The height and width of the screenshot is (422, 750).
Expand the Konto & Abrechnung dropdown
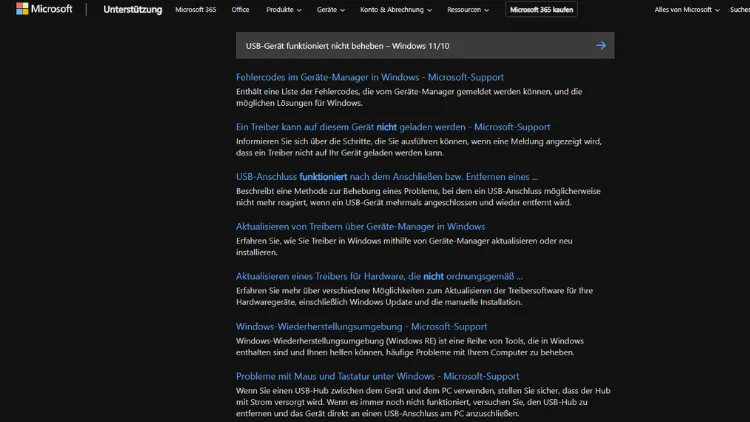coord(396,10)
